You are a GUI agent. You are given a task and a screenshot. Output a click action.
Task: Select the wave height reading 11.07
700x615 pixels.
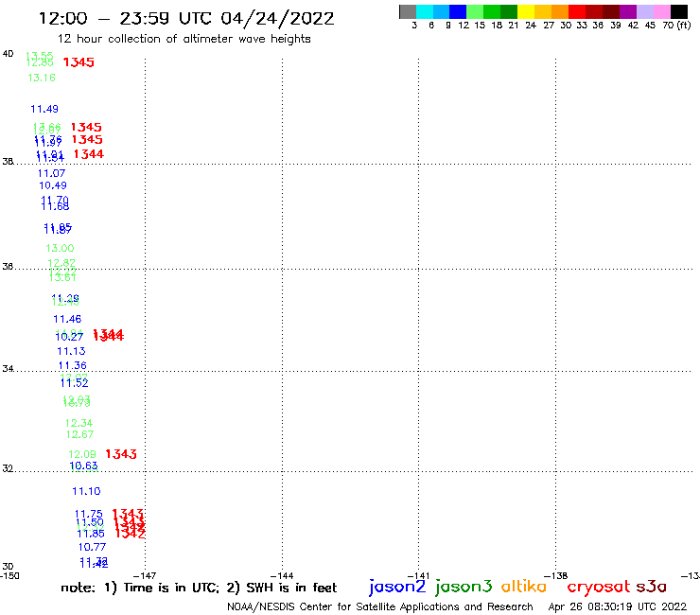pos(51,173)
